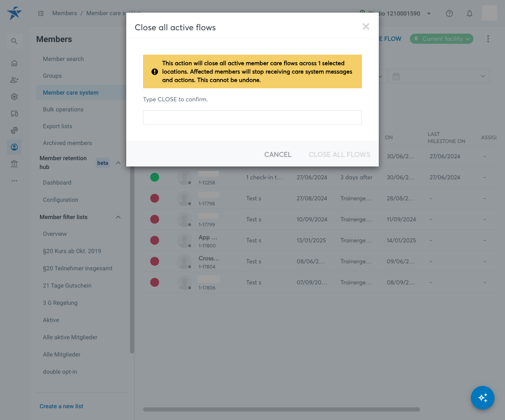
Task: Open the 3 G Regelung list
Action: click(60, 303)
